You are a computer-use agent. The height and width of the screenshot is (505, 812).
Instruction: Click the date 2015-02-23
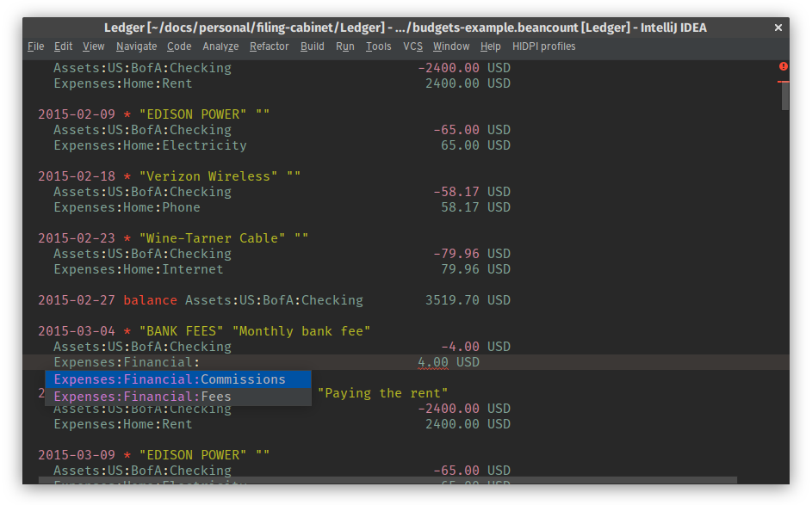[77, 238]
